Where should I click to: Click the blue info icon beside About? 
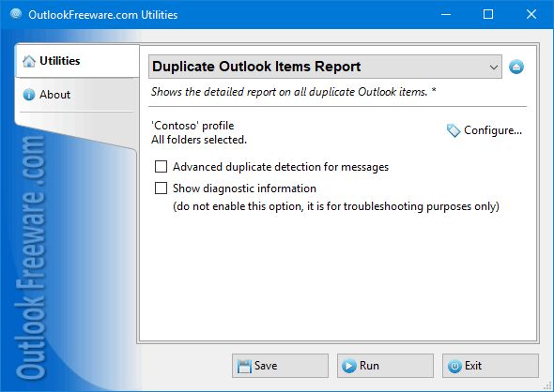coord(29,95)
